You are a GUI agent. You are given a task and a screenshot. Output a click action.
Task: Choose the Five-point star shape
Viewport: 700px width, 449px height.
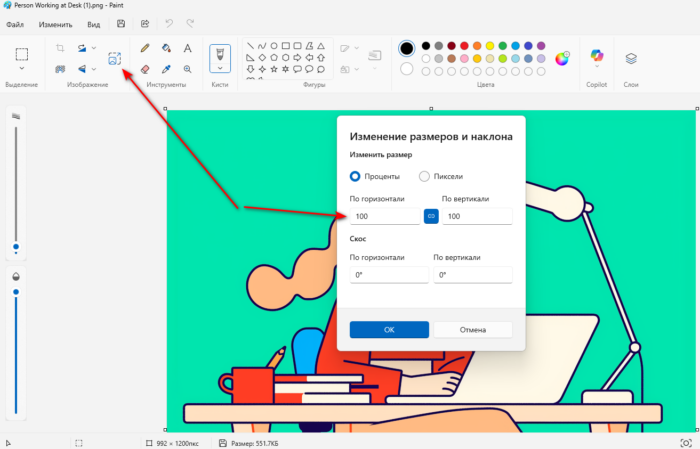click(x=274, y=69)
